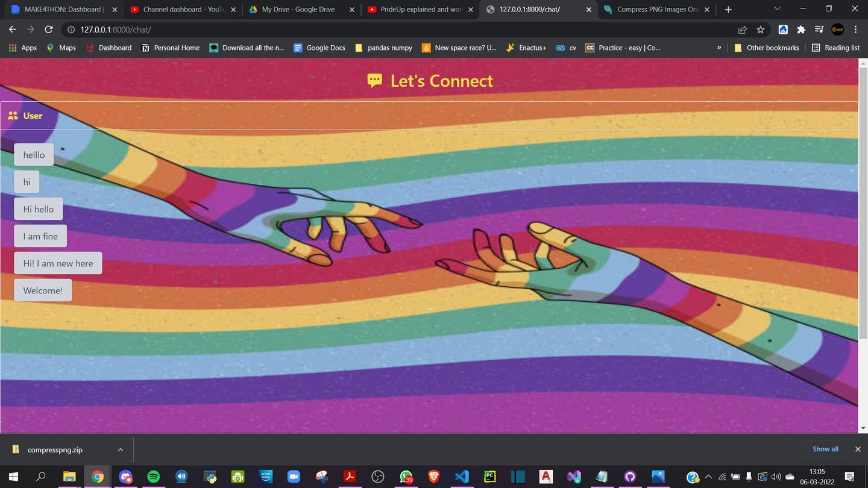Open the Dashboard bookmark
The height and width of the screenshot is (488, 868).
[108, 48]
